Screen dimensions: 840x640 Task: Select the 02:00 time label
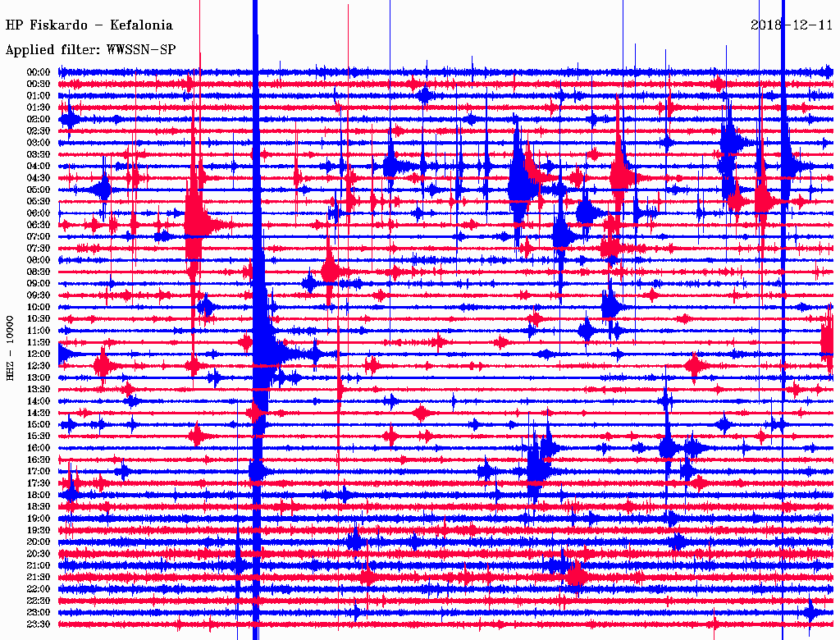[39, 119]
